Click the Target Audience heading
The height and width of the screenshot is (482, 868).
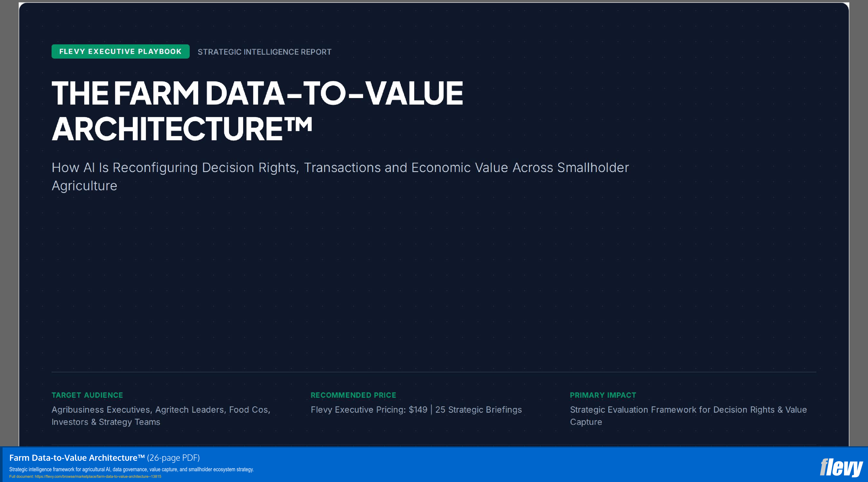[x=87, y=395]
